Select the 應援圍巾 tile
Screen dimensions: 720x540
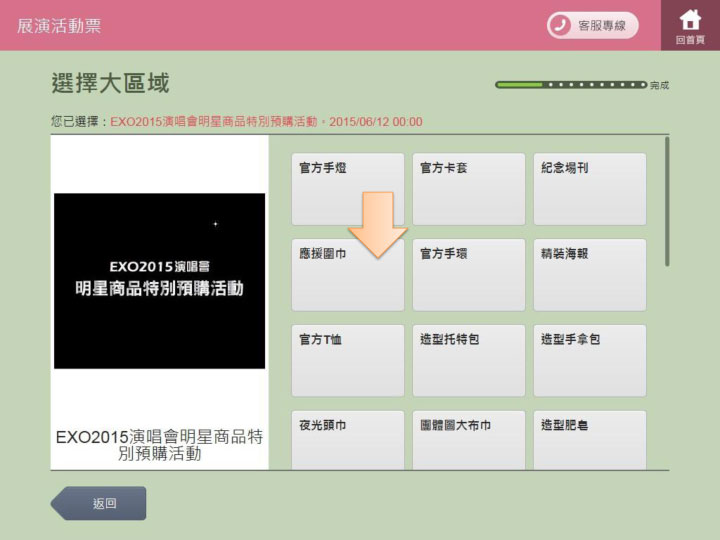(x=348, y=275)
